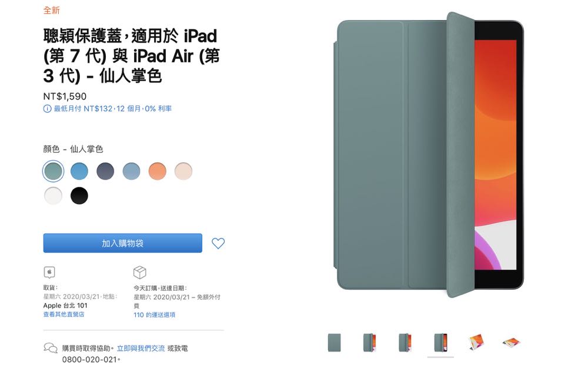The height and width of the screenshot is (368, 588).
Task: Open the 110 的運送選項 shipping options link
Action: [154, 314]
